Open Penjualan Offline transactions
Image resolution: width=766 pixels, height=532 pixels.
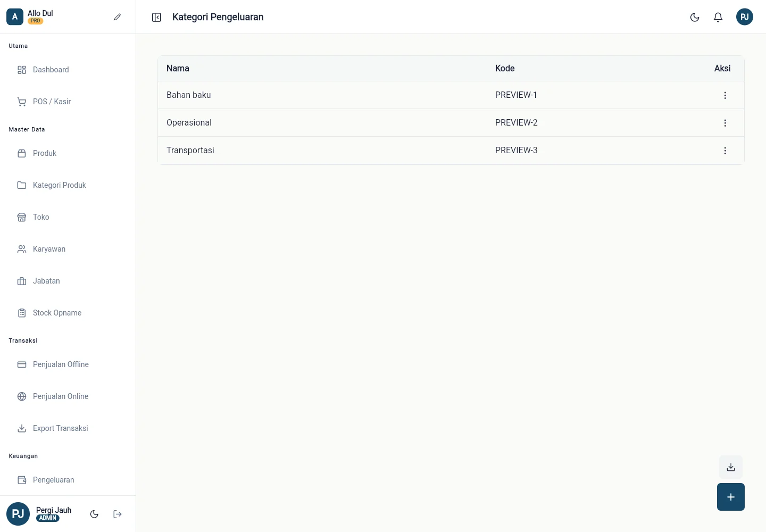(68, 364)
